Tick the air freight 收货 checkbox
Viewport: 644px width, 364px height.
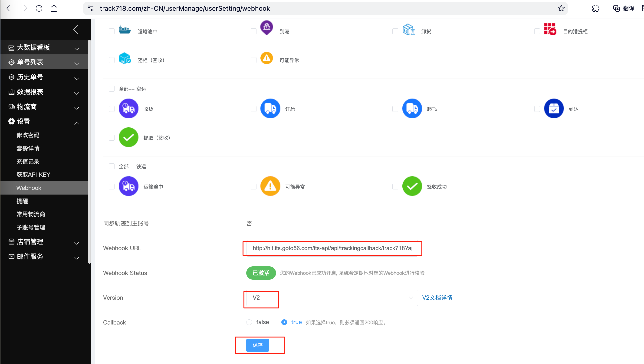coord(112,109)
